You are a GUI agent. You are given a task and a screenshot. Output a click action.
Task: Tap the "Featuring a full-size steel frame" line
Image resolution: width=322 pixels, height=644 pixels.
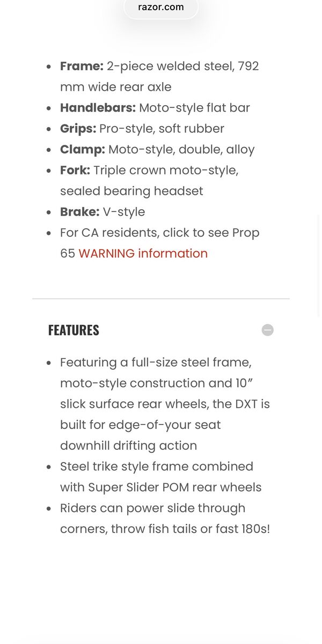coord(156,363)
